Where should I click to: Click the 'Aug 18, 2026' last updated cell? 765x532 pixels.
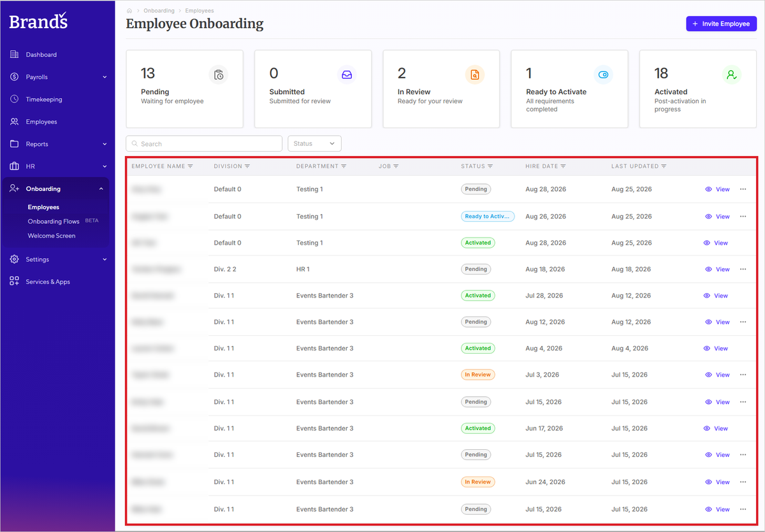tap(631, 270)
